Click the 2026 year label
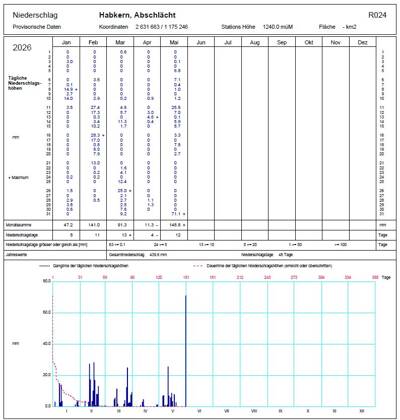Viewport: 400px width, 420px height. pos(22,47)
